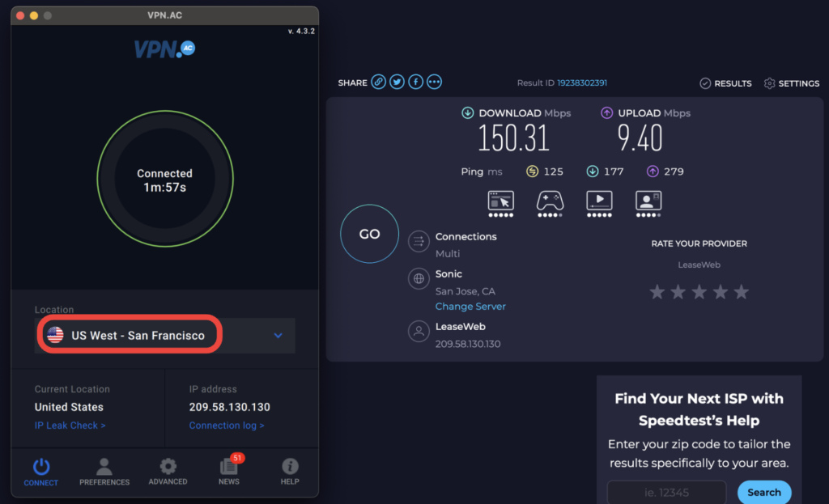
Task: Click the United States current location text
Action: (69, 407)
